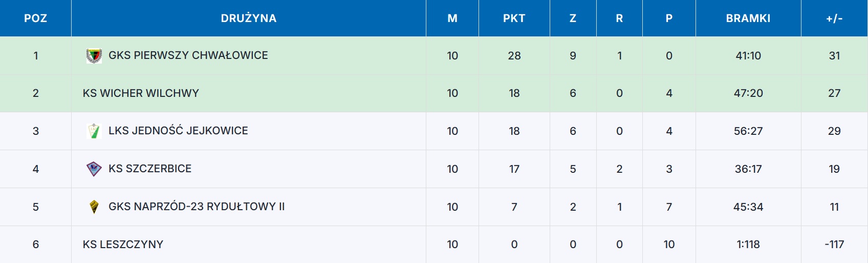Open KS Wicher Wilchwy team link
The height and width of the screenshot is (263, 868).
click(x=141, y=93)
